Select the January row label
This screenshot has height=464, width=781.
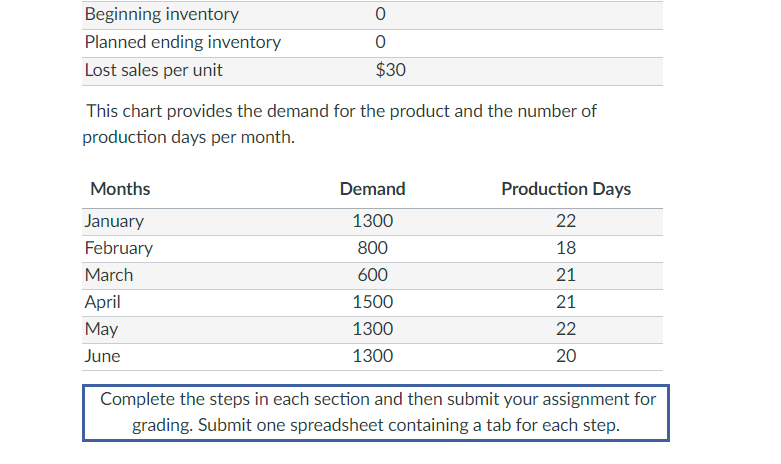(x=114, y=221)
